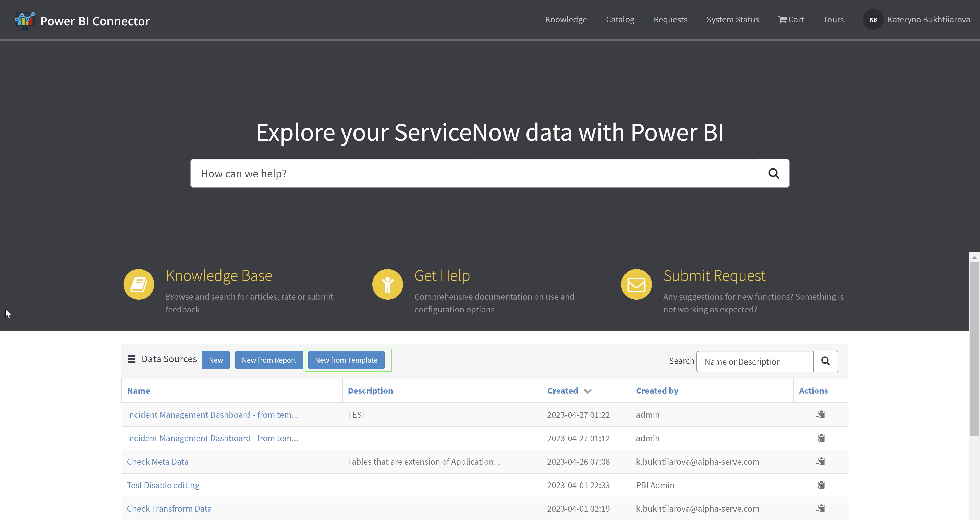Open the Knowledge Base book icon
The width and height of the screenshot is (980, 520).
tap(139, 284)
